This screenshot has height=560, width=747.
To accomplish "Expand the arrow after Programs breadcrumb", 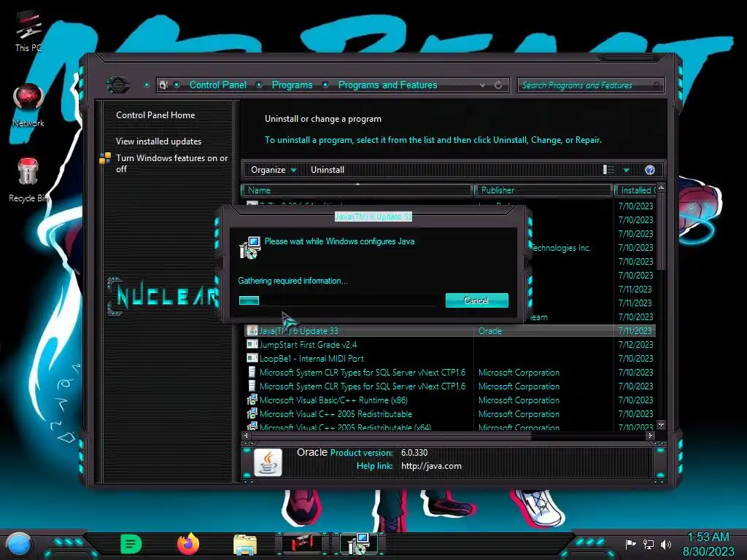I will (x=325, y=85).
